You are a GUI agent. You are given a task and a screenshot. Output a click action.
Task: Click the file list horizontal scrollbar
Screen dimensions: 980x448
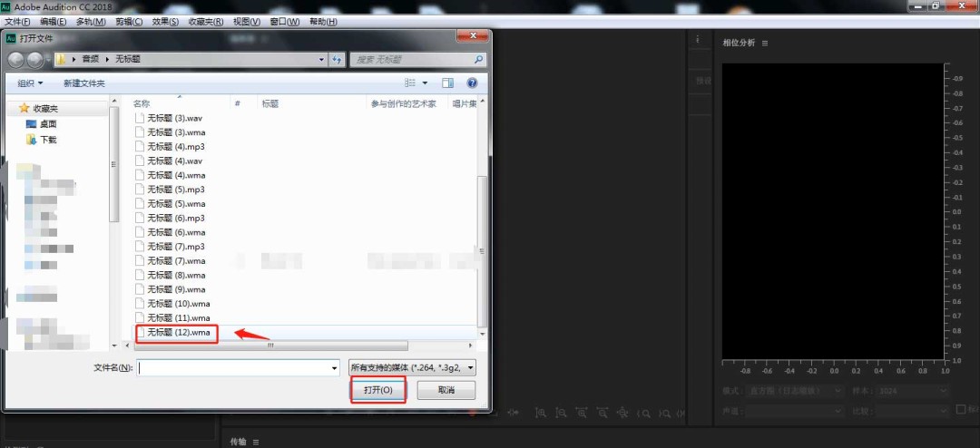(272, 345)
